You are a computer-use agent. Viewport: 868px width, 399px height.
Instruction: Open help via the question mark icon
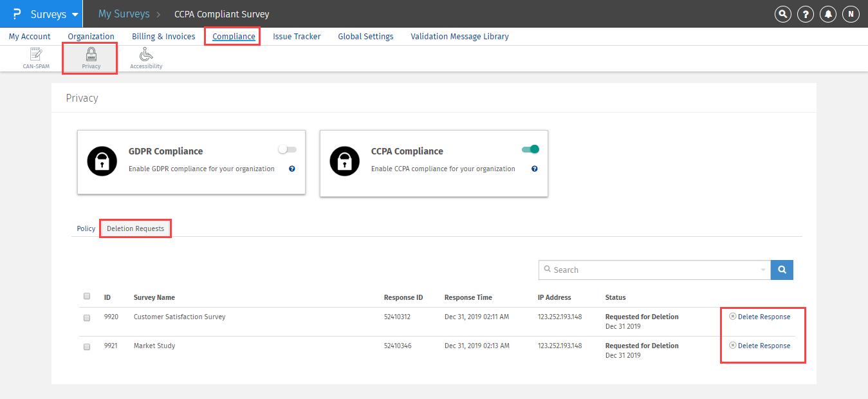coord(805,14)
